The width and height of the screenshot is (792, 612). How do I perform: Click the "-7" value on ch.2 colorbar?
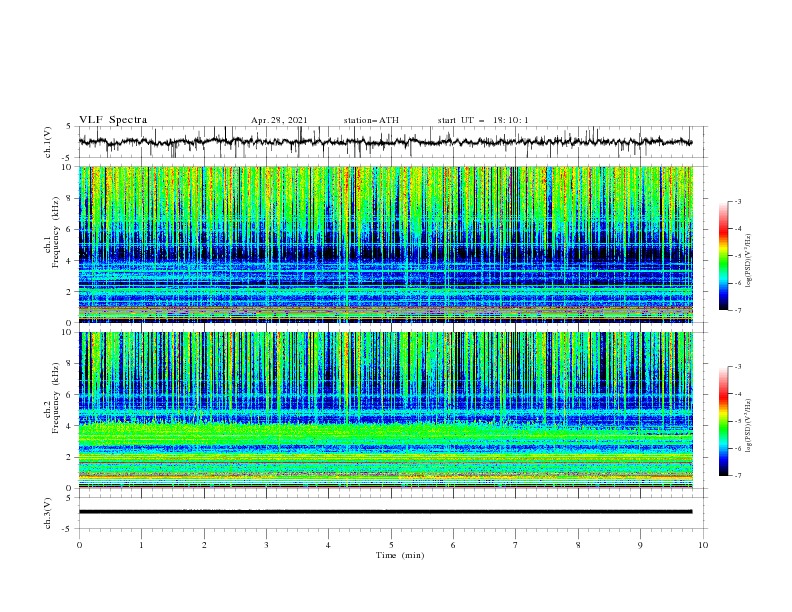click(x=738, y=476)
